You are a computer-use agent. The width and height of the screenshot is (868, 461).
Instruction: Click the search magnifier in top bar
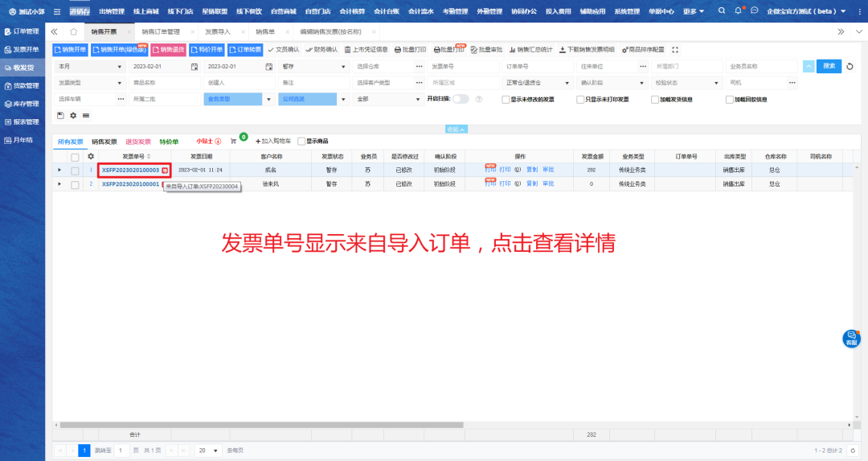[x=721, y=11]
